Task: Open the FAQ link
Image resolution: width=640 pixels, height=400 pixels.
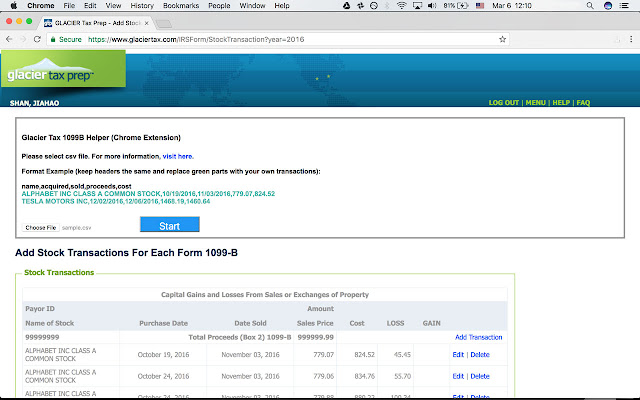Action: point(583,103)
